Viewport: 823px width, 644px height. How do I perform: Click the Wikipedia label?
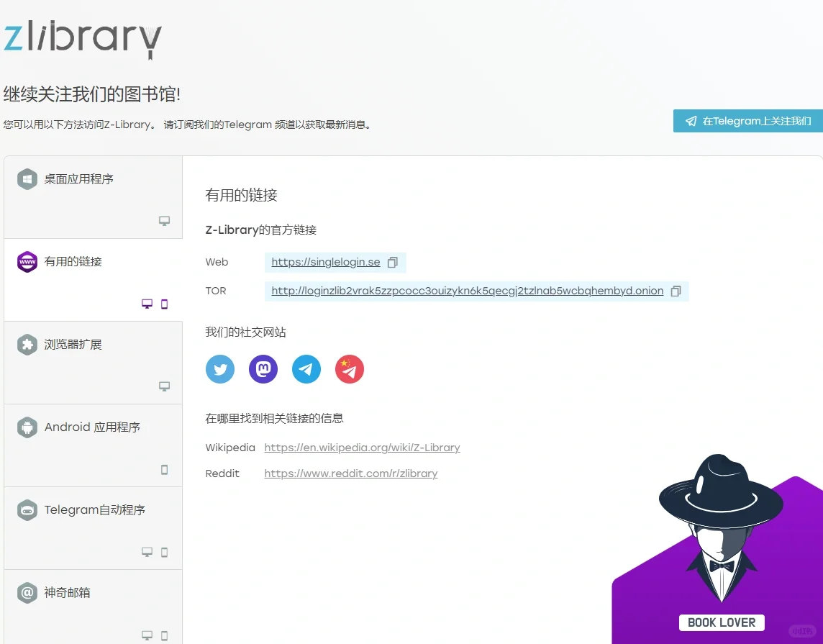click(x=230, y=448)
